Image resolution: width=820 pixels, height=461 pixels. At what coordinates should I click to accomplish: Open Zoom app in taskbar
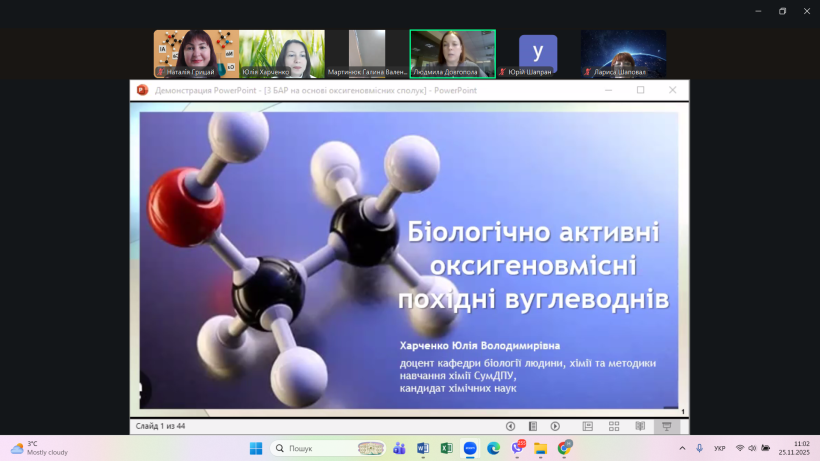tap(470, 448)
